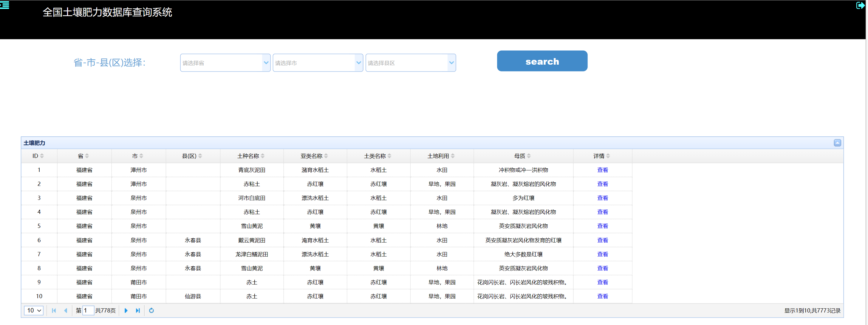Click 冲积物或冲—洪积物 cell
Image resolution: width=868 pixels, height=325 pixels.
pyautogui.click(x=523, y=170)
